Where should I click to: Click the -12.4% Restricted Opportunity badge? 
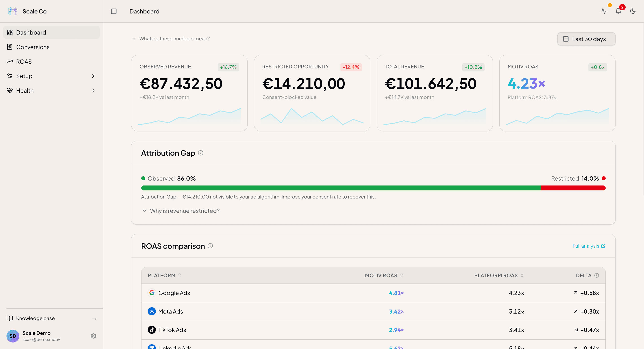pyautogui.click(x=351, y=67)
